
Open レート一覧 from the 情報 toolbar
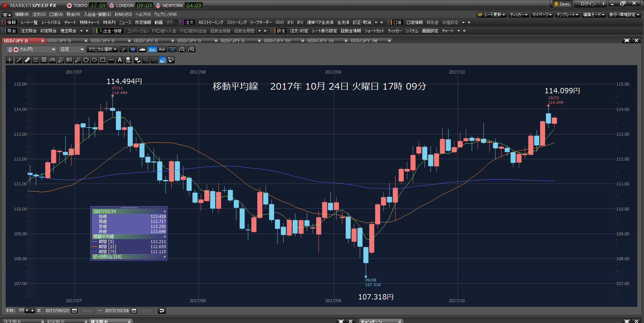point(29,22)
